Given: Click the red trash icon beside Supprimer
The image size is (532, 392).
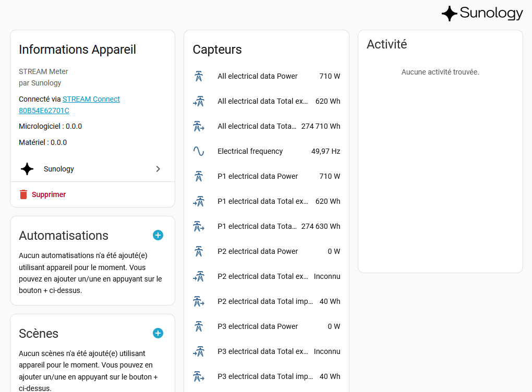Looking at the screenshot, I should tap(23, 194).
